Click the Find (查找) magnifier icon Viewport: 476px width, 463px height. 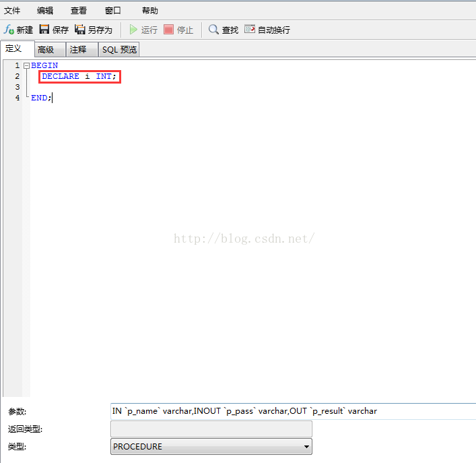click(213, 30)
